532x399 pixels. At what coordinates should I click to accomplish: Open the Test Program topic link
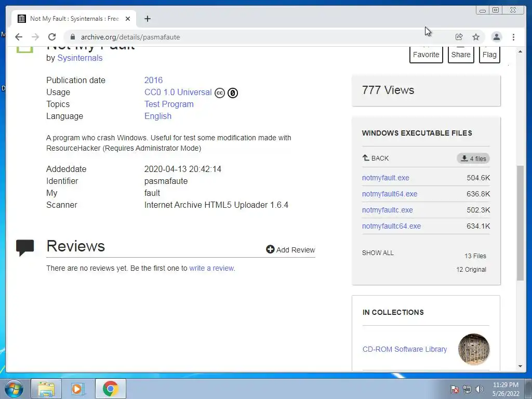(169, 104)
